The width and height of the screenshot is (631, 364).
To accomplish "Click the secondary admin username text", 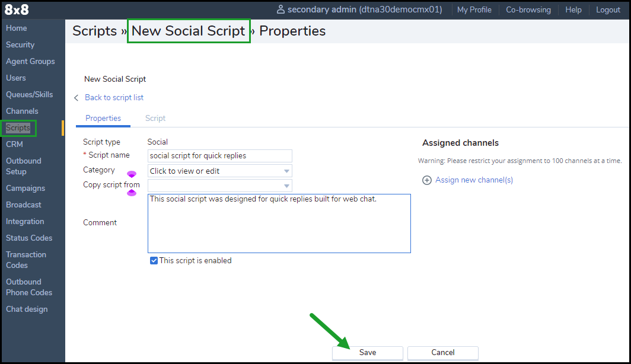I will click(x=365, y=9).
